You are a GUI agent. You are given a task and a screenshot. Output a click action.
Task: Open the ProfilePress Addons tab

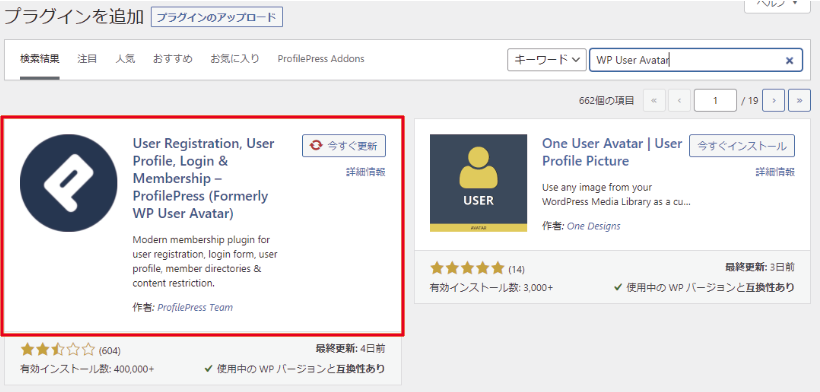point(321,59)
